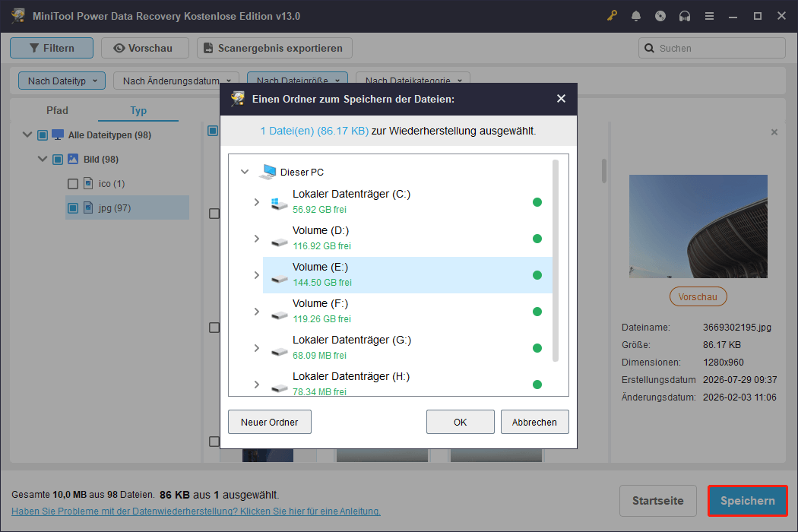Viewport: 798px width, 532px height.
Task: Click the orange Vorschau button under image
Action: (698, 297)
